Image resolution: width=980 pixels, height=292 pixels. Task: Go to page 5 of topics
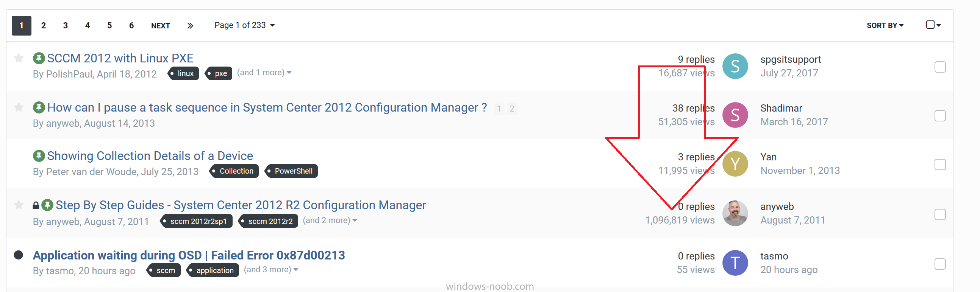(109, 25)
